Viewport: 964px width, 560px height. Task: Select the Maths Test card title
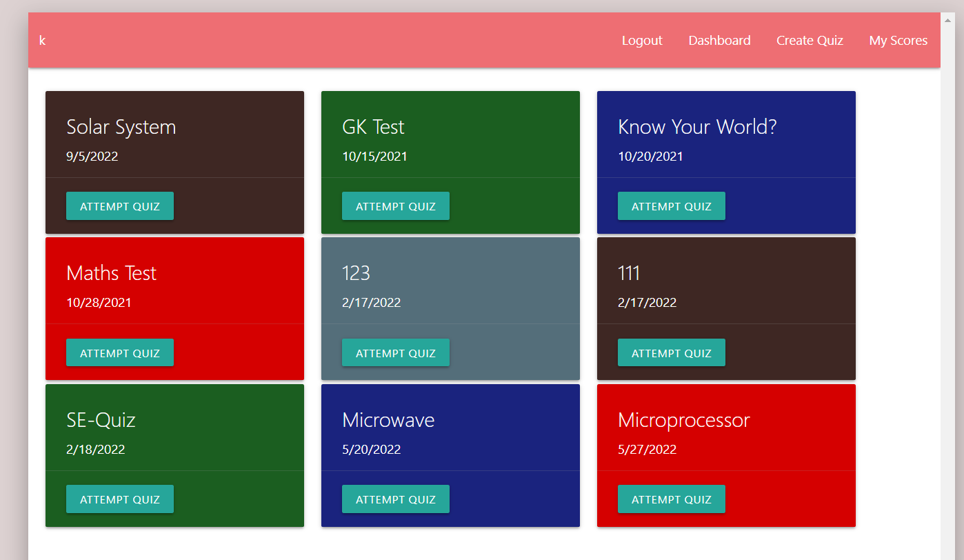pyautogui.click(x=112, y=273)
